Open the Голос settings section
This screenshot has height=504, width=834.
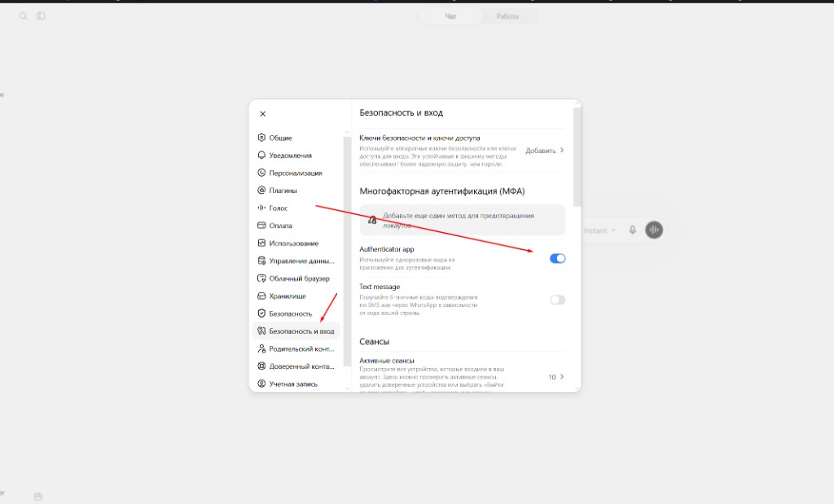pyautogui.click(x=296, y=208)
